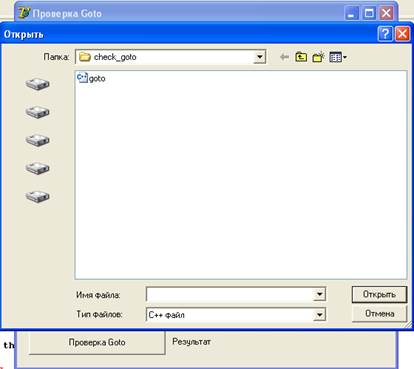The image size is (414, 369).
Task: Expand the Папка check_goto folder dropdown
Action: point(259,57)
